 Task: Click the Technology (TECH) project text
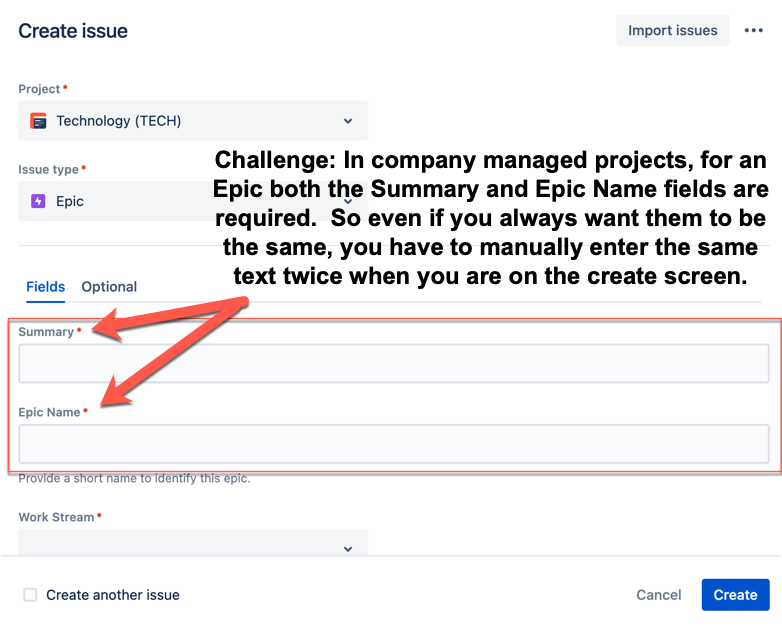coord(119,121)
